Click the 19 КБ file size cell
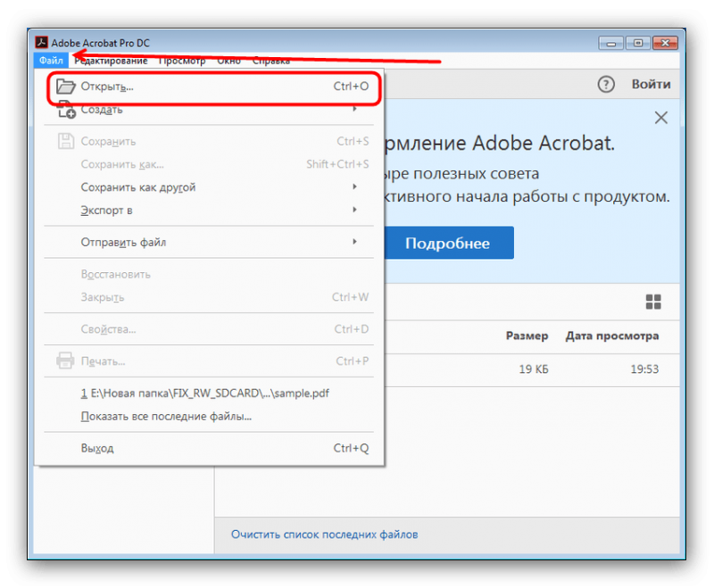The height and width of the screenshot is (588, 714). click(x=534, y=369)
